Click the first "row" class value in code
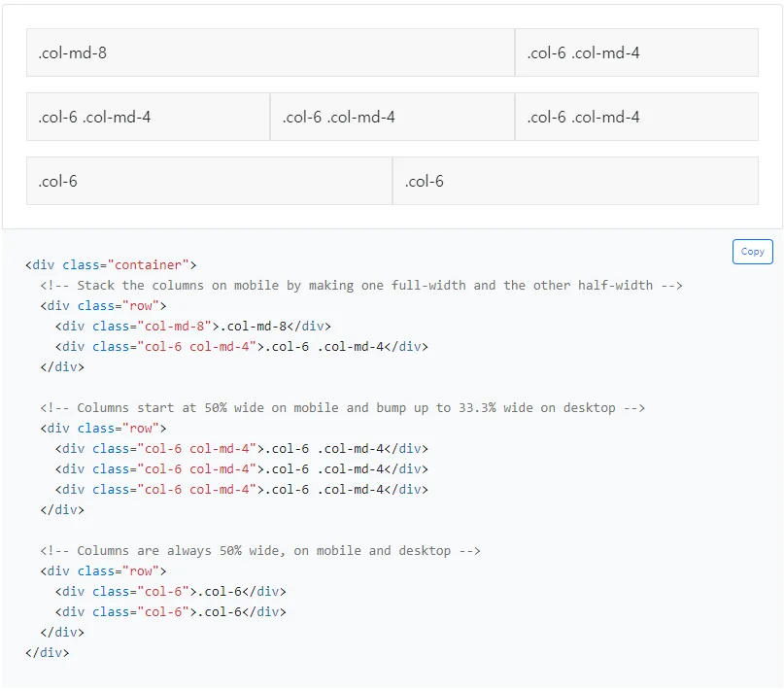Viewport: 784px width, 691px height. coord(141,305)
